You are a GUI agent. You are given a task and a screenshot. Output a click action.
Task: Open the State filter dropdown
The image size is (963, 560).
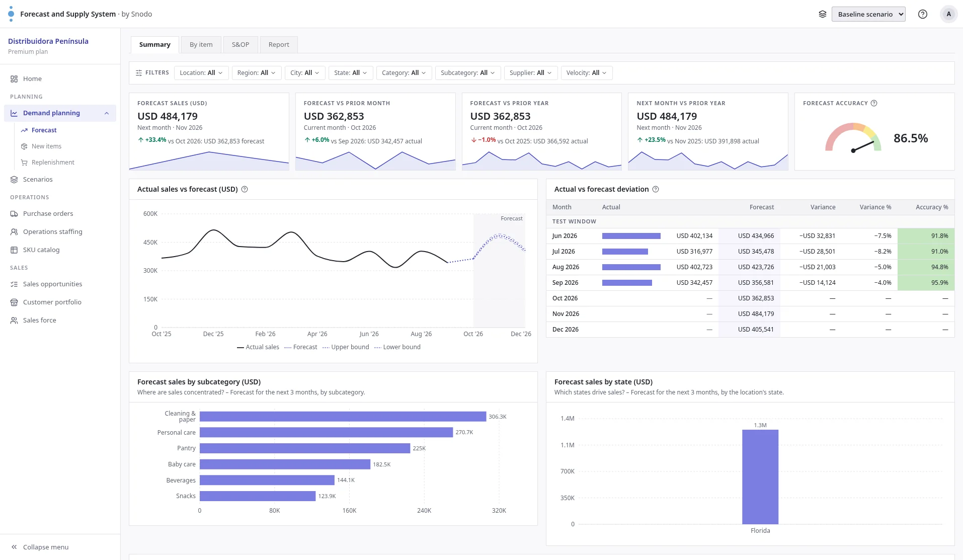coord(351,73)
